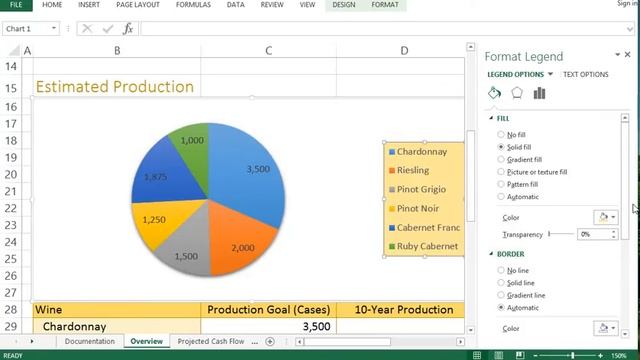Screen dimensions: 640x360
Task: Click the sheet scroll up arrow
Action: point(471,47)
